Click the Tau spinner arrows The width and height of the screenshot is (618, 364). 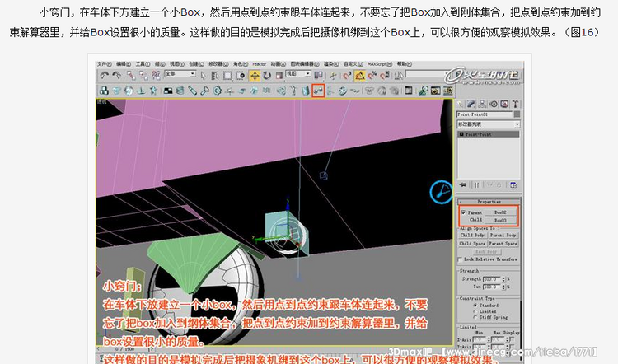click(503, 287)
